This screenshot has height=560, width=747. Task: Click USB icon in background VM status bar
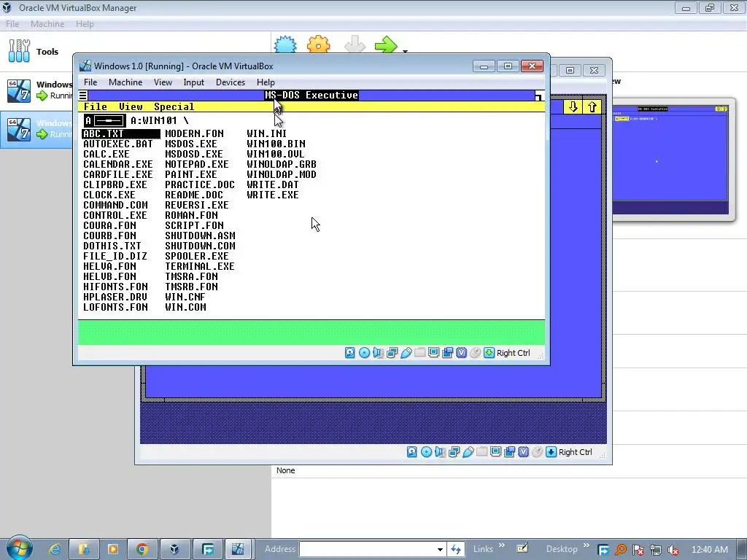[468, 452]
